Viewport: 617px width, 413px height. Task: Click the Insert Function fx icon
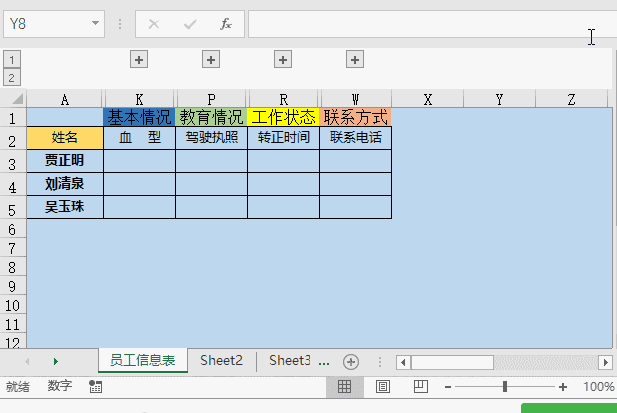click(226, 24)
